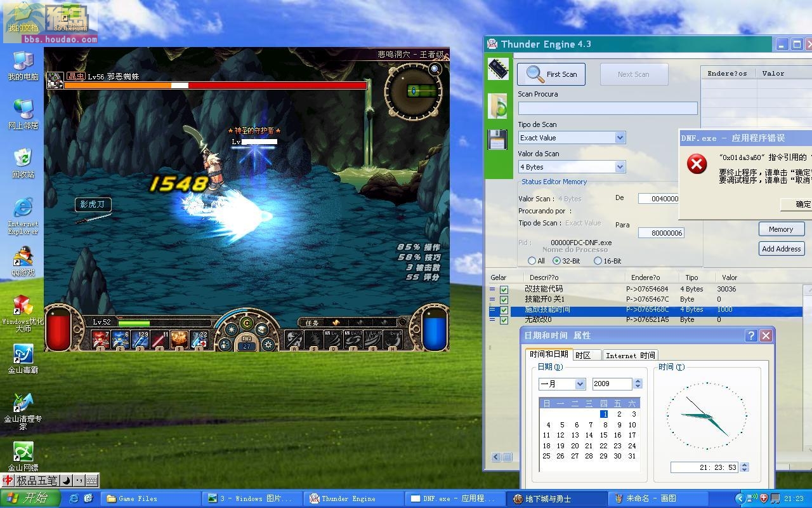
Task: Click the help question mark in date properties
Action: pyautogui.click(x=751, y=336)
